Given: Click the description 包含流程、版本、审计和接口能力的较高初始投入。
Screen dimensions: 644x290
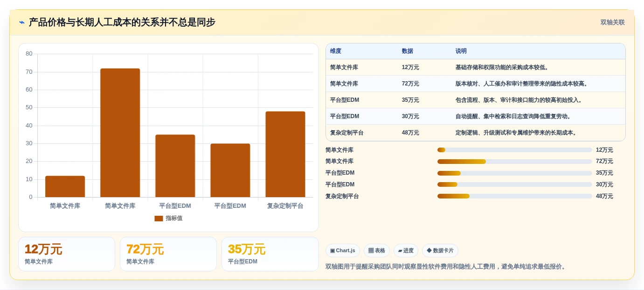Looking at the screenshot, I should click(519, 100).
